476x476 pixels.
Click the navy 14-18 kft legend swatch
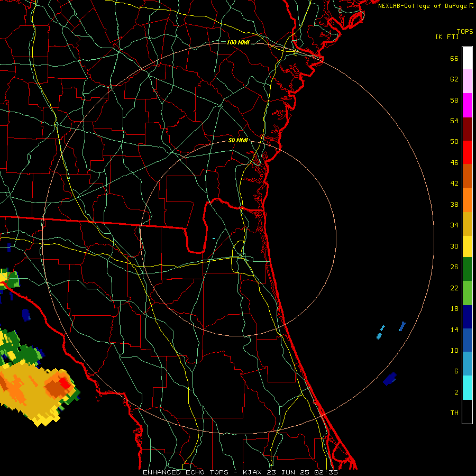(x=467, y=317)
